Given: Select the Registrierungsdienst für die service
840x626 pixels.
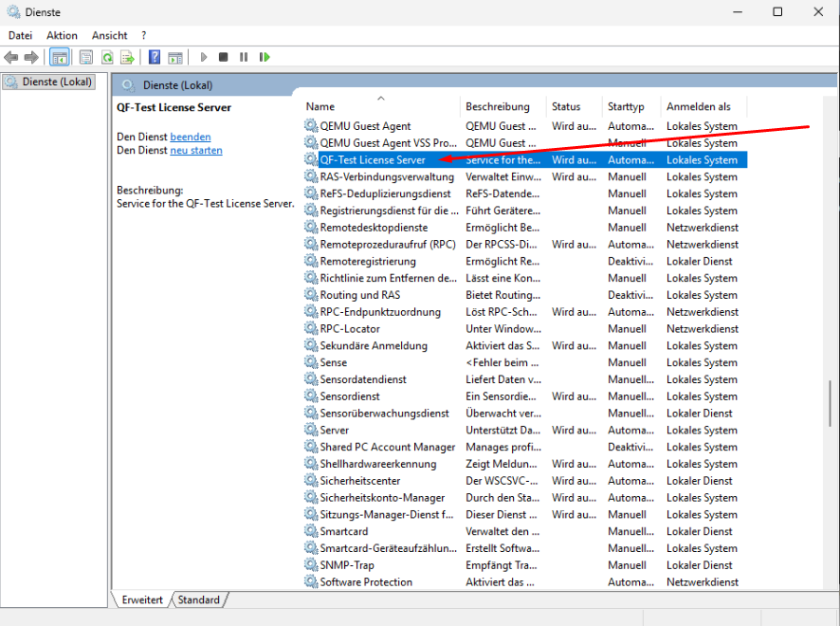Looking at the screenshot, I should click(x=389, y=211).
